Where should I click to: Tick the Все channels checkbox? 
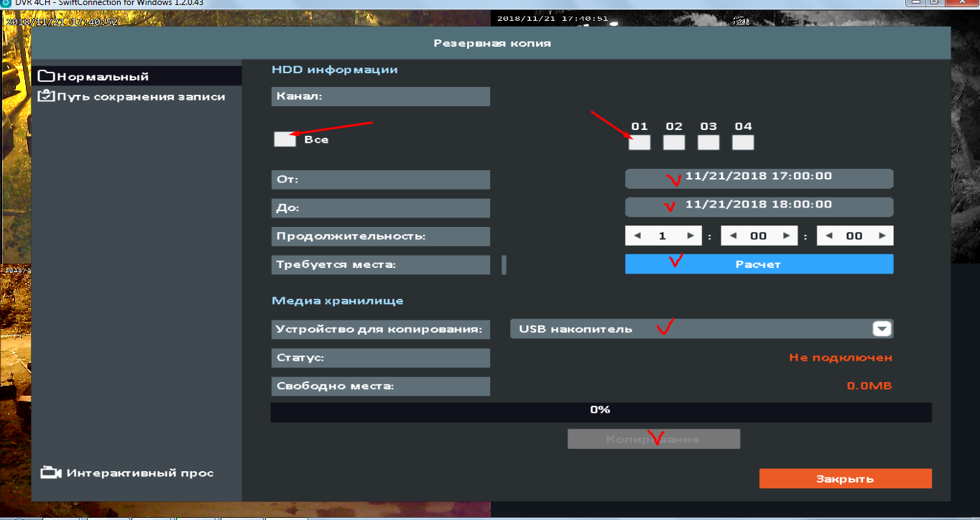click(285, 139)
